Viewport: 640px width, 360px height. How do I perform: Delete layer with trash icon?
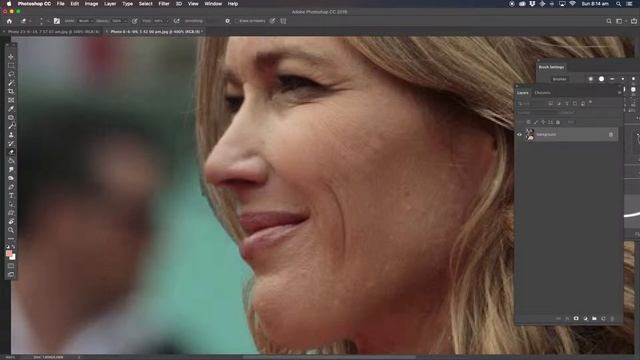612,318
